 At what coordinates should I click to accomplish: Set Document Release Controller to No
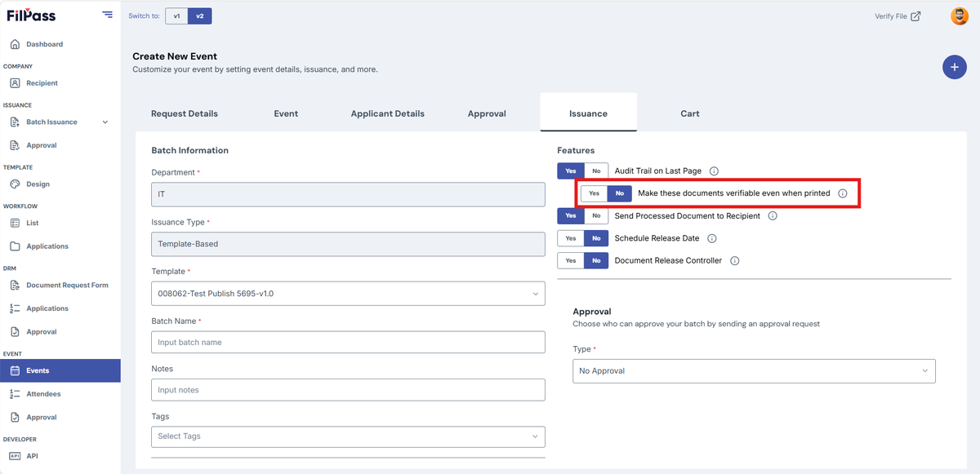point(596,261)
